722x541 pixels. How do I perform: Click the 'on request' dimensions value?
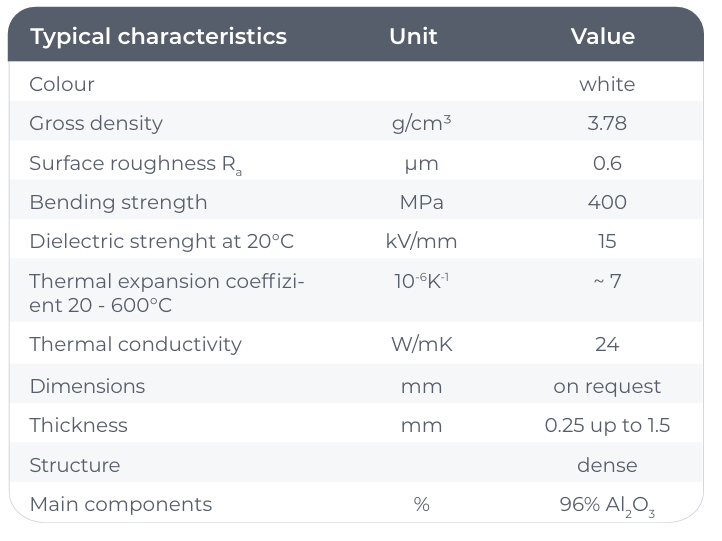pos(607,386)
